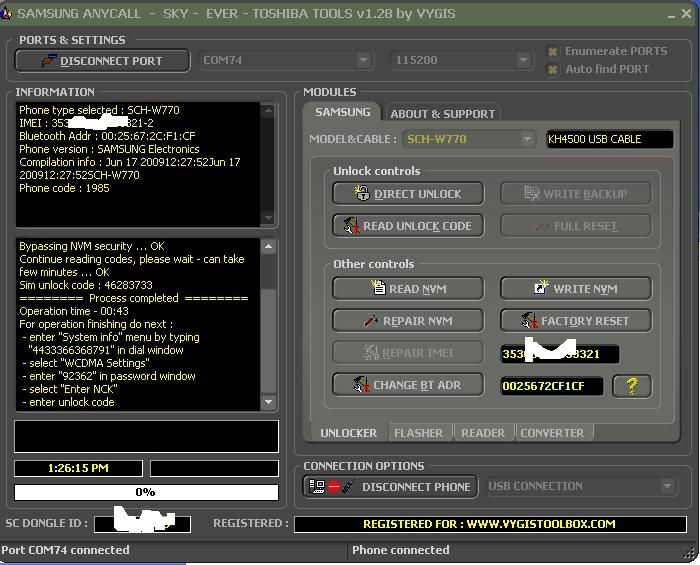Click the CHANGE BT ADR icon

coord(362,385)
